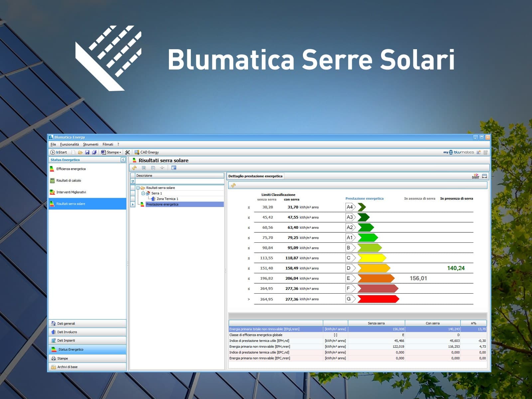
Task: Launch CAD Energy from the toolbar
Action: (147, 152)
